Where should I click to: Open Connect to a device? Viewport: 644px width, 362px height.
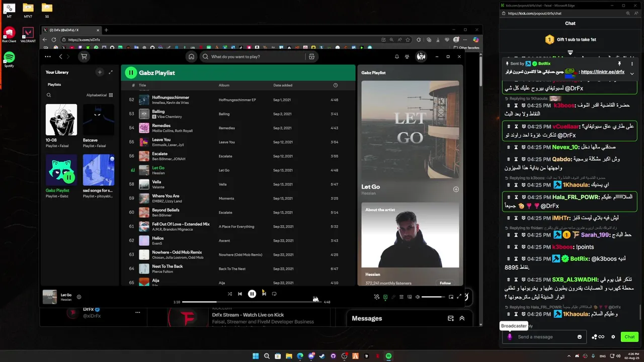pyautogui.click(x=410, y=297)
